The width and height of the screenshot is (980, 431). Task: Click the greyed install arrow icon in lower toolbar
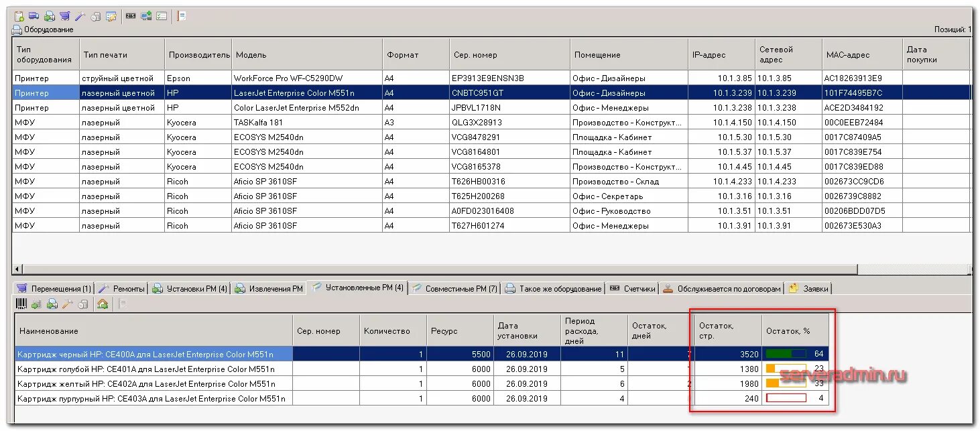point(36,304)
